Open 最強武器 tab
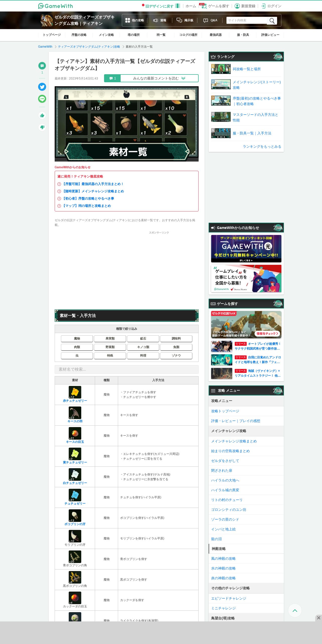The height and width of the screenshot is (644, 322). pos(216,35)
